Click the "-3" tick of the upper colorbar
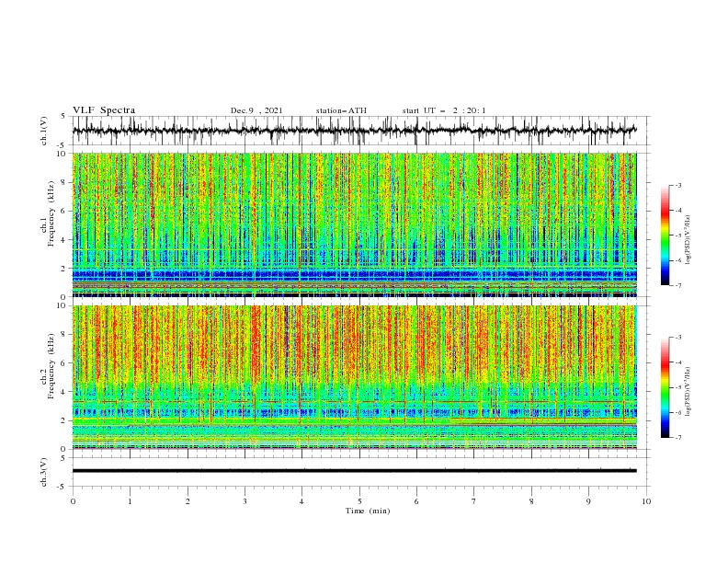This screenshot has height=563, width=728. click(x=677, y=185)
